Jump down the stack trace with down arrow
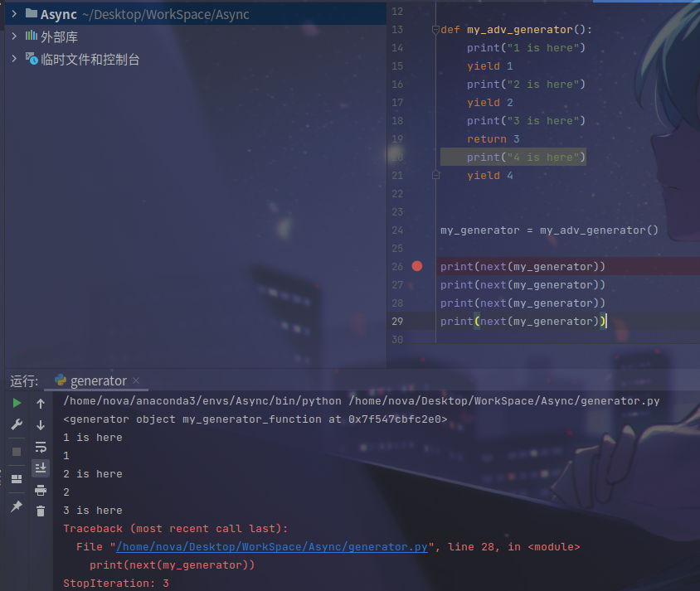Viewport: 700px width, 591px height. [41, 425]
